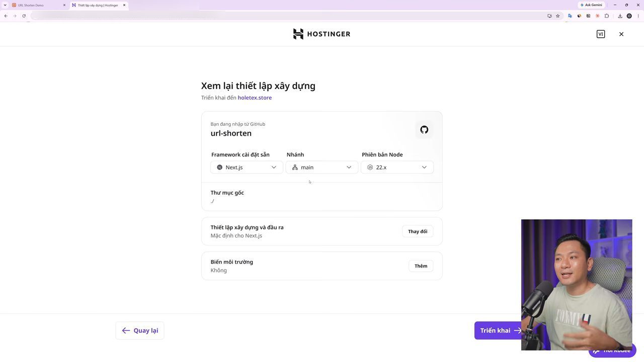Viewport: 644px width, 362px height.
Task: Open the Nhánh dropdown showing main
Action: [x=322, y=167]
